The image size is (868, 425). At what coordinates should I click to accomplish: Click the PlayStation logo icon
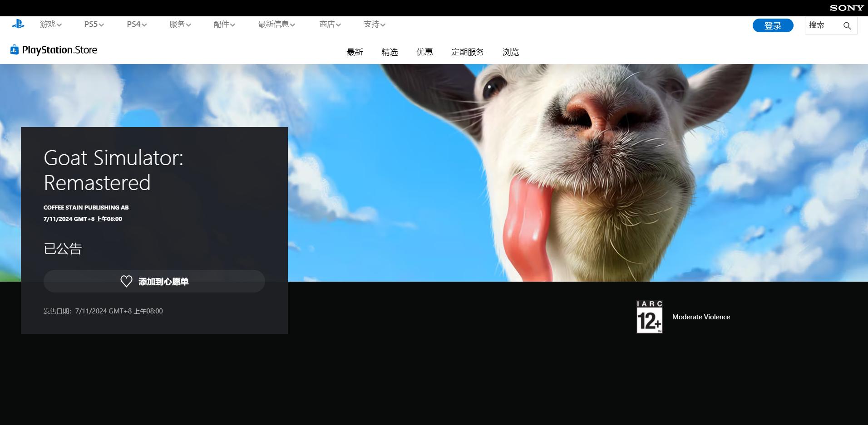18,24
